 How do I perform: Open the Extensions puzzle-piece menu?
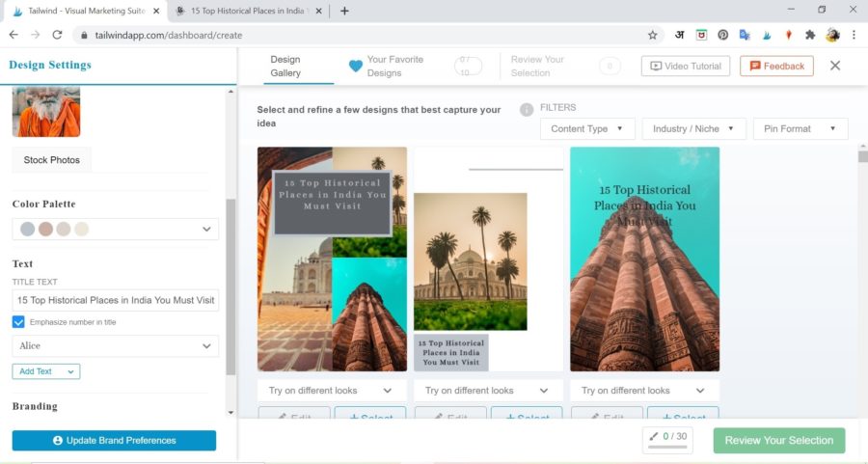[810, 35]
